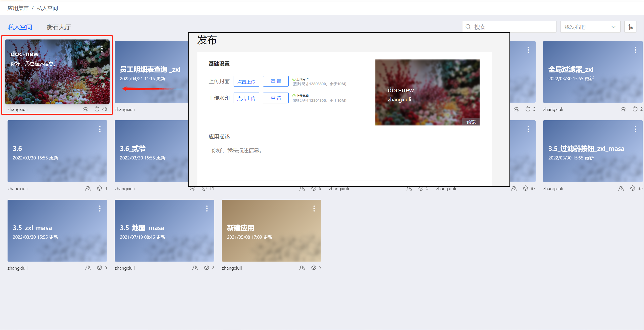Open three-dot menu on 3.6 card

100,129
